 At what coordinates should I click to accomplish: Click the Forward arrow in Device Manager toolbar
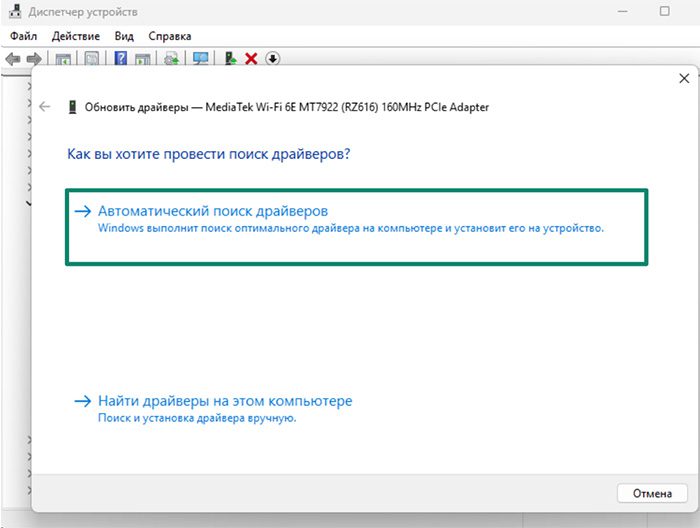click(x=34, y=58)
